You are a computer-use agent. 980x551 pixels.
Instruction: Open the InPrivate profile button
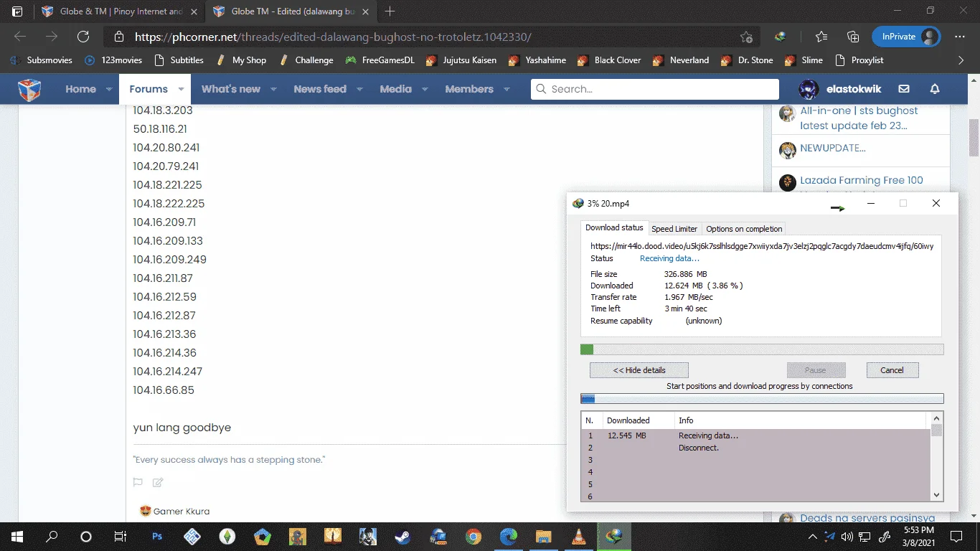(x=906, y=37)
